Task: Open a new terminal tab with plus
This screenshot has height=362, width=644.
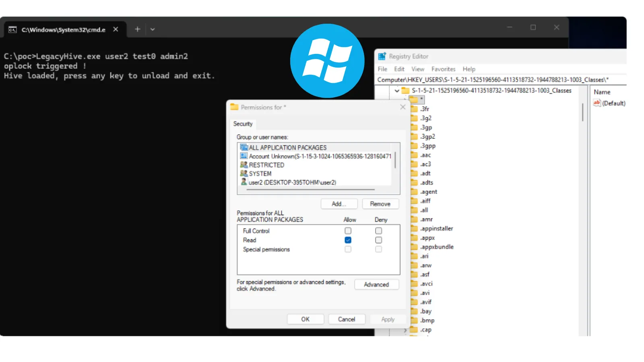Action: tap(137, 29)
